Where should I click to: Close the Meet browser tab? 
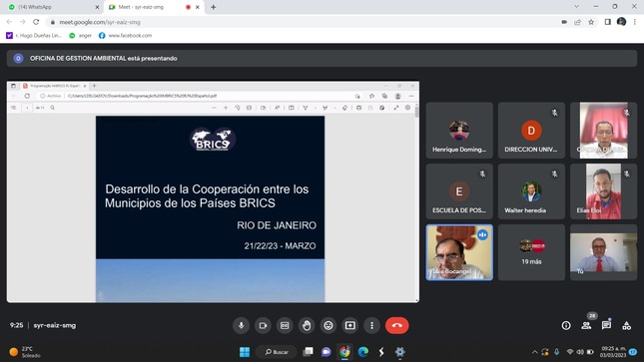click(x=198, y=7)
